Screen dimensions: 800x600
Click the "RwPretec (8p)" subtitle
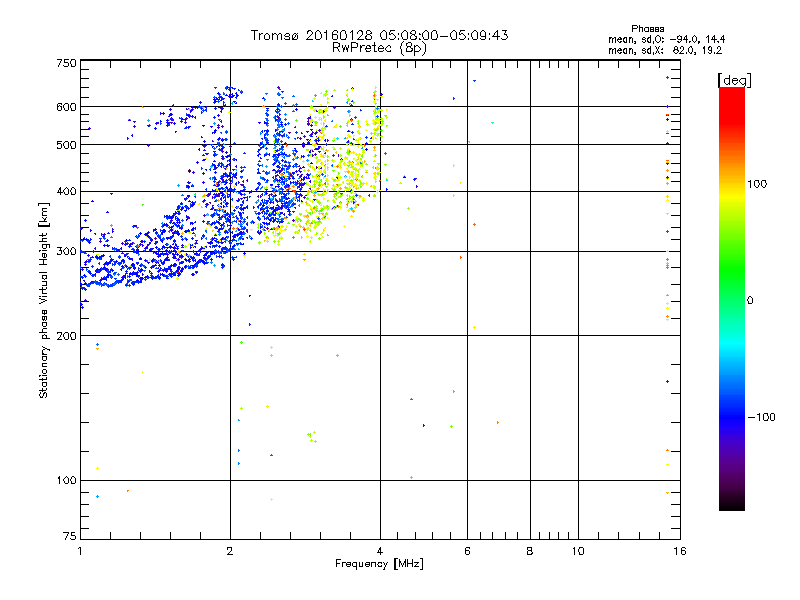click(379, 48)
